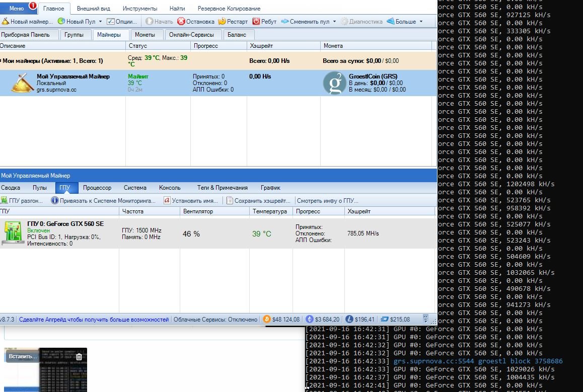Click the Bitcoin icon in the status bar

267,319
